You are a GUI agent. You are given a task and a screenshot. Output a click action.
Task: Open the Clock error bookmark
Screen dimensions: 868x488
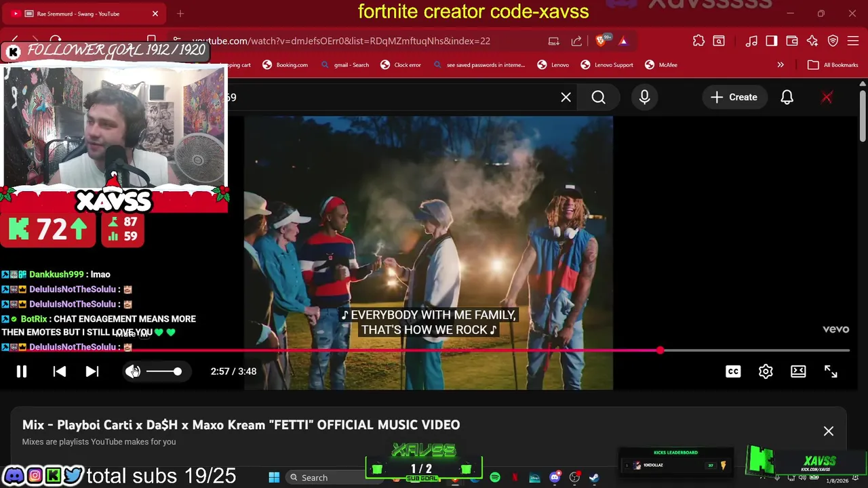tap(401, 65)
